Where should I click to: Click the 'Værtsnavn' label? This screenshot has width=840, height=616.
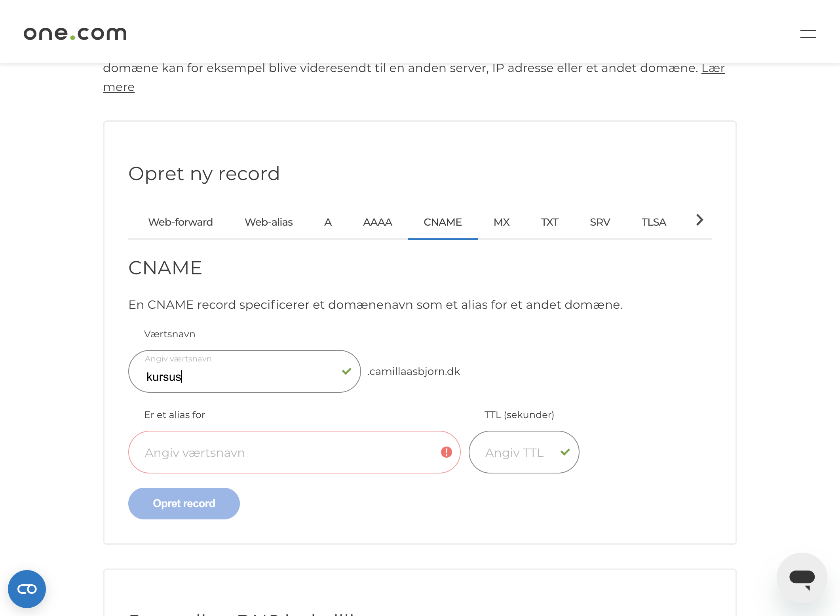coord(169,334)
